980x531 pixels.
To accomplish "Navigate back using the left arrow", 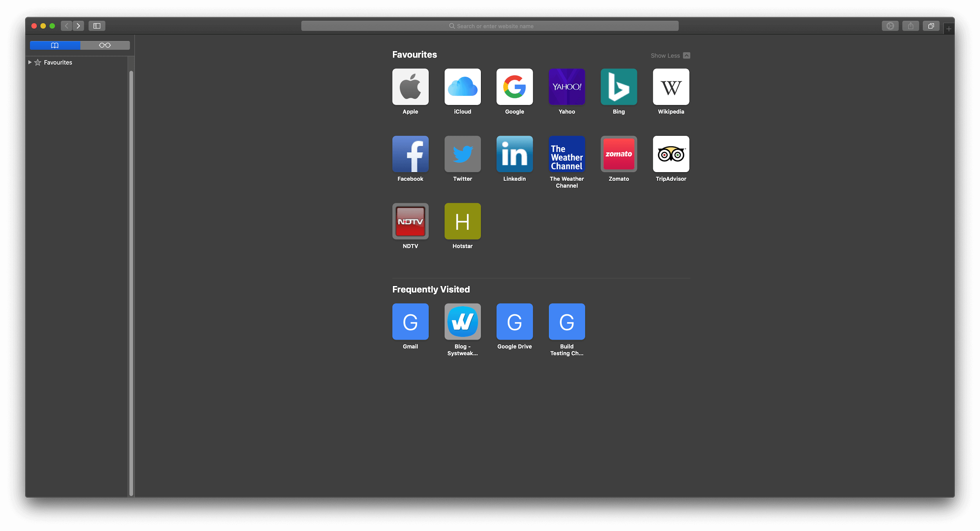I will (66, 25).
